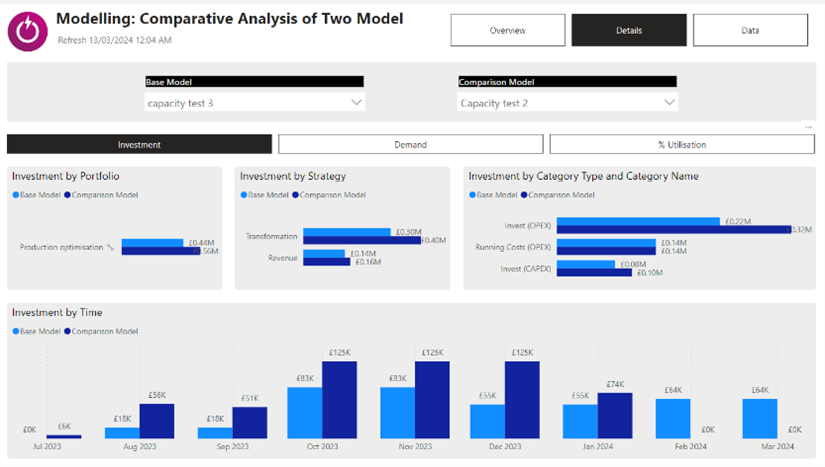
Task: Select the Production optimisation base model bar £0.44M
Action: point(153,242)
